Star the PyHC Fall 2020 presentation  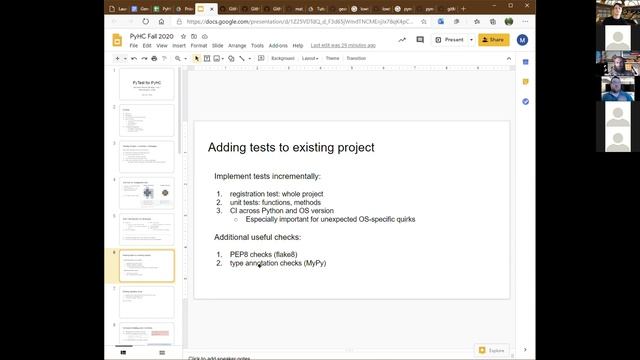tap(183, 36)
